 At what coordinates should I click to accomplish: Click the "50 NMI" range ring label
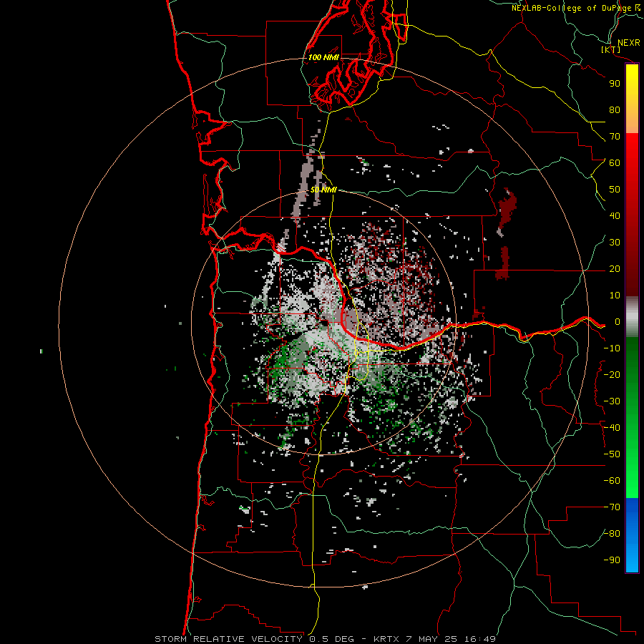point(323,190)
